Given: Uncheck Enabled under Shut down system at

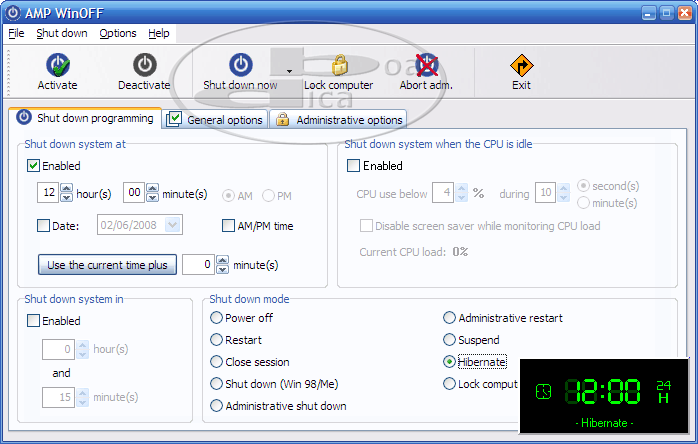Looking at the screenshot, I should 33,166.
